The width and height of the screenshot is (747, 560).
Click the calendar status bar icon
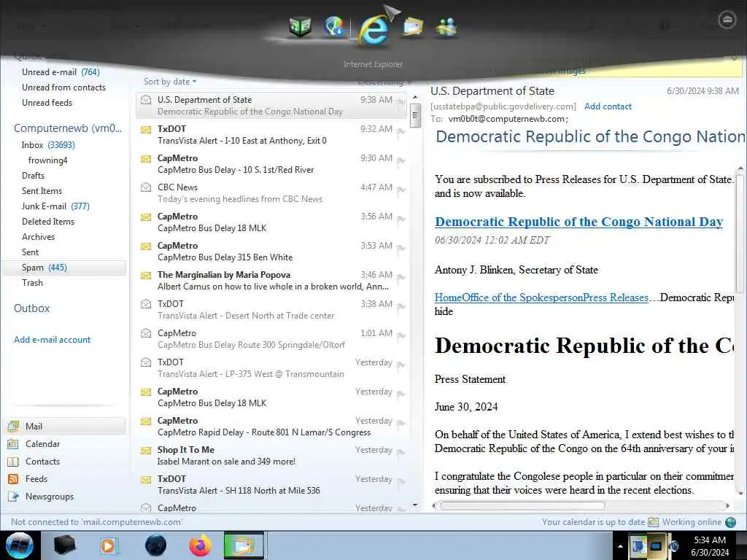[x=653, y=522]
